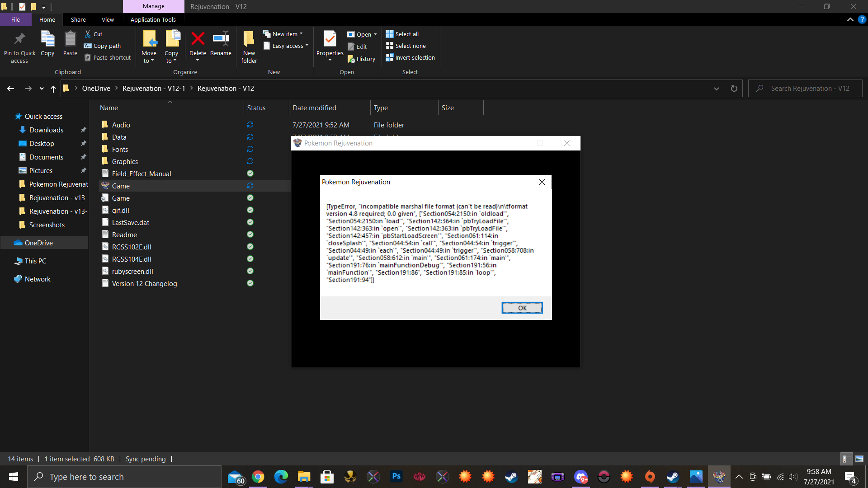Switch to details view in status bar
Screen dimensions: 868x488
[846, 459]
